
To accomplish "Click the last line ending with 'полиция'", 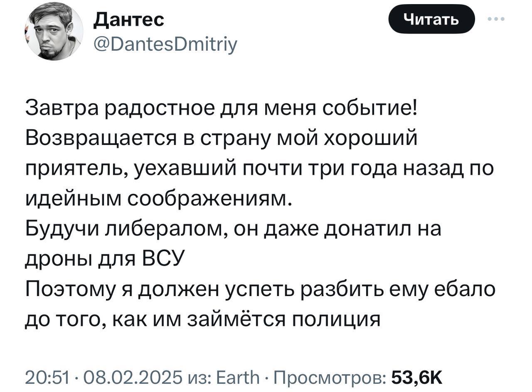I will click(203, 319).
